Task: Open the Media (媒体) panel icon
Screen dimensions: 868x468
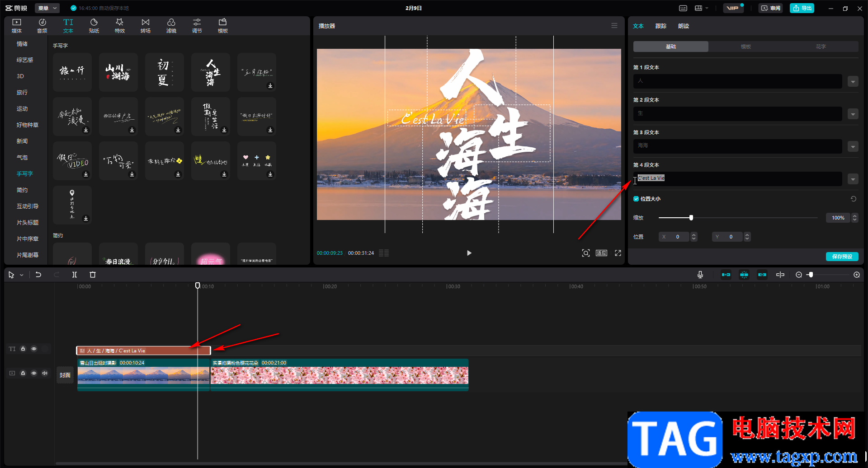Action: point(17,26)
